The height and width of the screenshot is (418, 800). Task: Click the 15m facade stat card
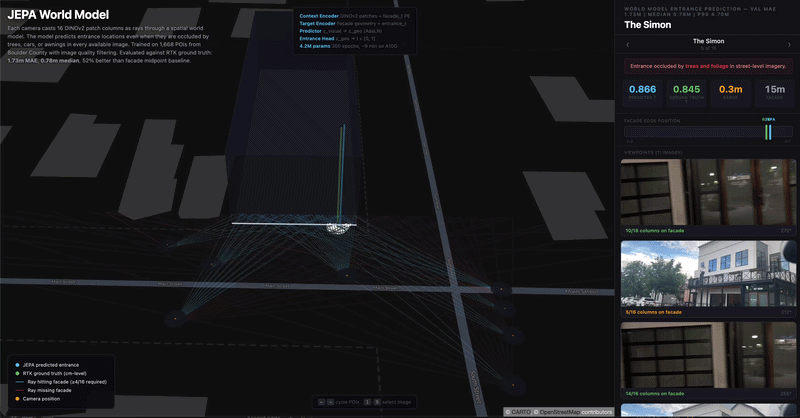(x=774, y=93)
